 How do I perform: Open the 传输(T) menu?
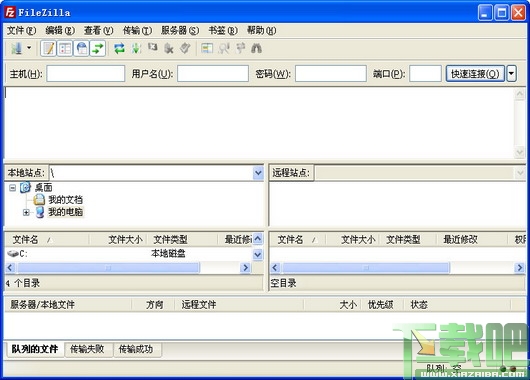(137, 31)
